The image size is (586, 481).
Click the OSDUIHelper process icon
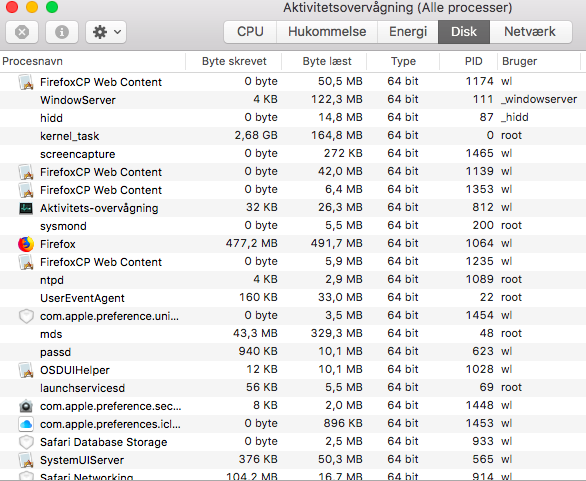[26, 370]
